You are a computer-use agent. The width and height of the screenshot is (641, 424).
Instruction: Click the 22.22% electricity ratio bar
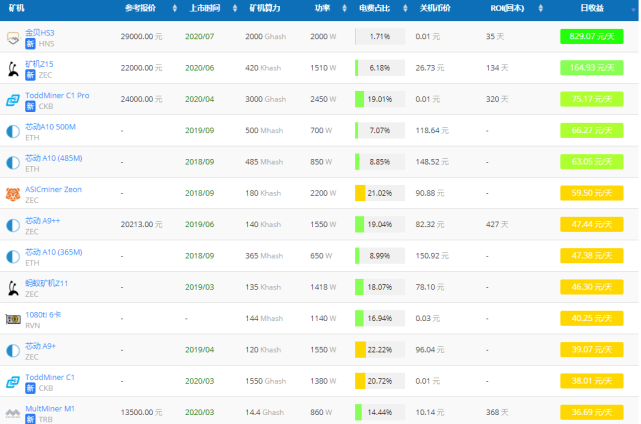click(x=380, y=350)
